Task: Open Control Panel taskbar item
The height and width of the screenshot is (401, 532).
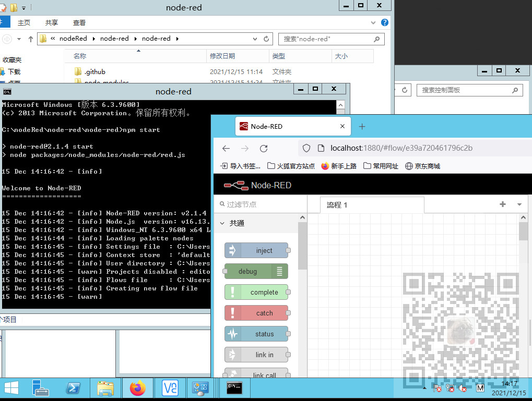Action: [x=200, y=388]
